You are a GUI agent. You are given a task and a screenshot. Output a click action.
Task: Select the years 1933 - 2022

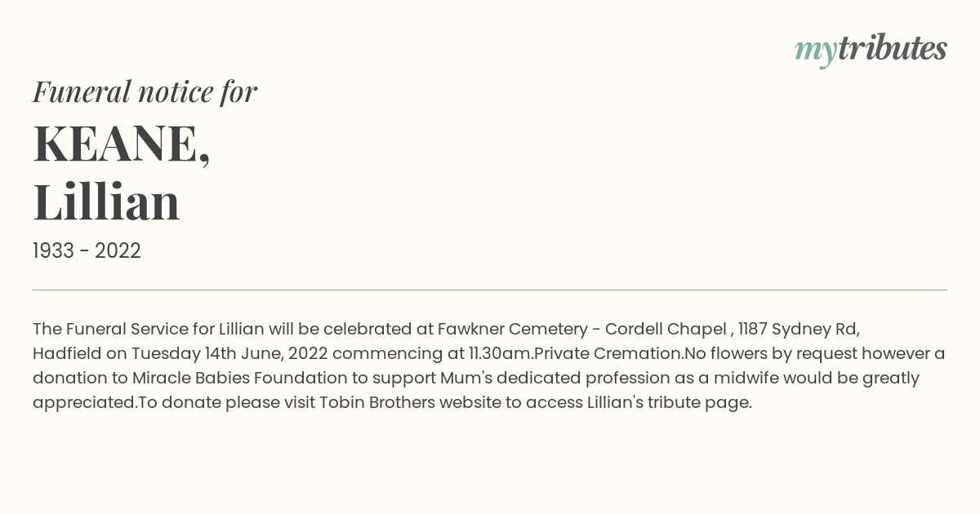(87, 251)
